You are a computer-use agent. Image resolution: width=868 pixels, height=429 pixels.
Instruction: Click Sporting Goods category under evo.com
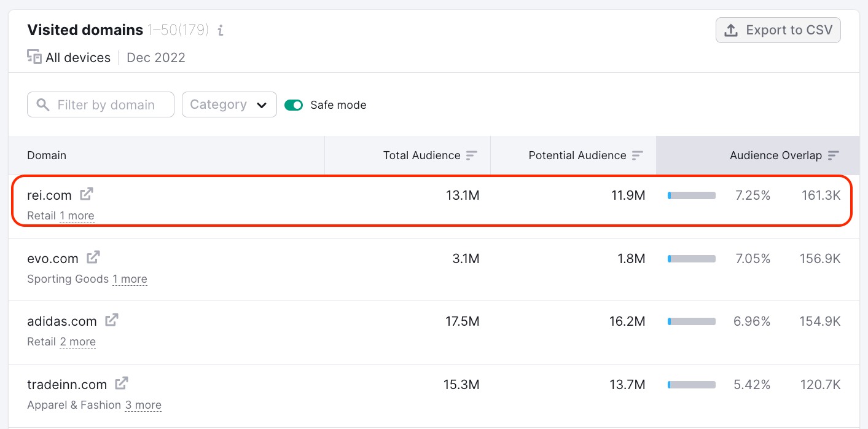pos(68,279)
